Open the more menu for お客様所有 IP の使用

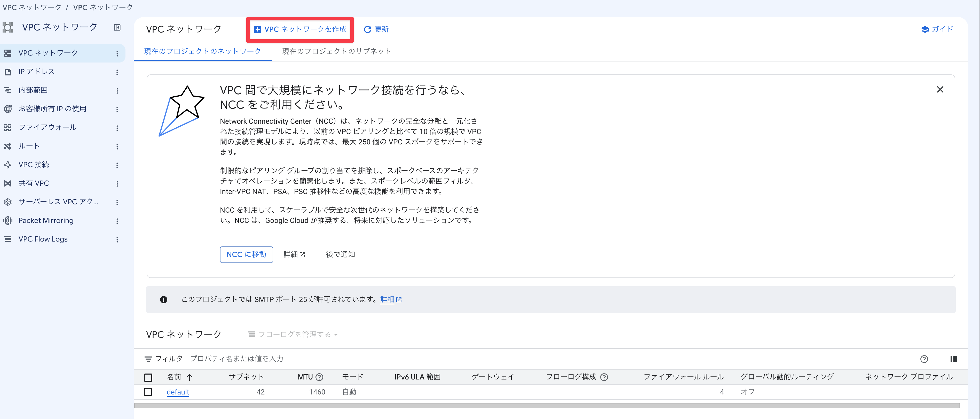point(117,110)
